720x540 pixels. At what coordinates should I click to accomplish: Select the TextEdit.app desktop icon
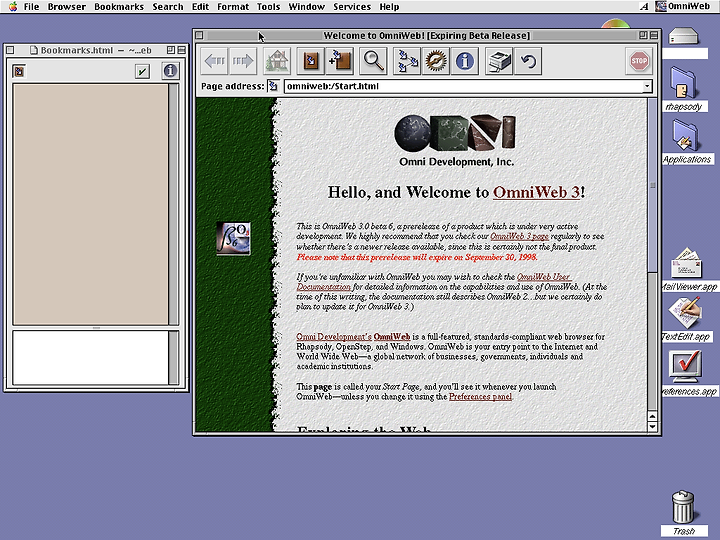[686, 319]
